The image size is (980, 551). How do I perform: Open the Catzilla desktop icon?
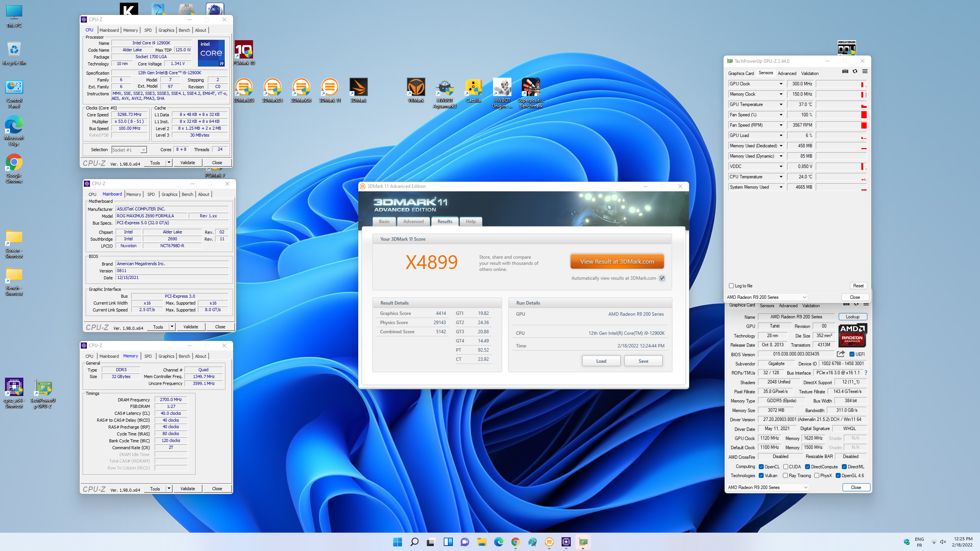[474, 90]
